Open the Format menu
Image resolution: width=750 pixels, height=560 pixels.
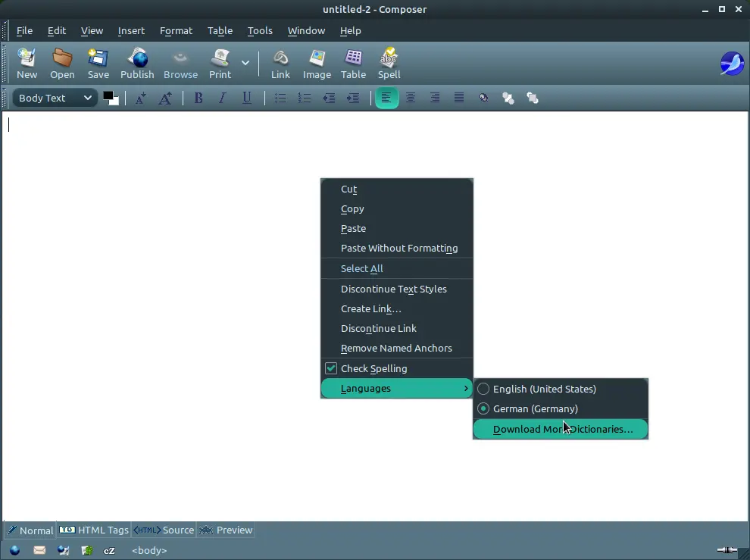coord(176,31)
